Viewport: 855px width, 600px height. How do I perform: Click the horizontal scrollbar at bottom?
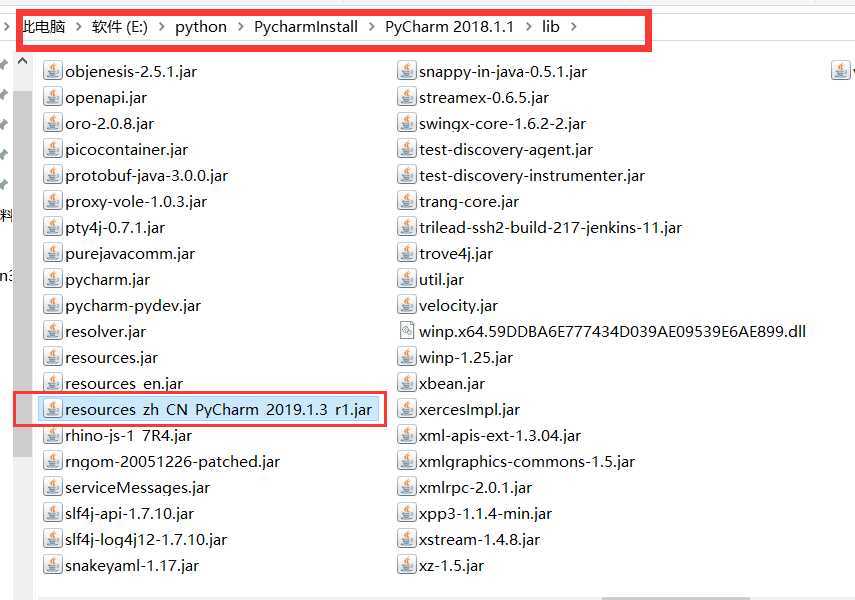[x=676, y=598]
